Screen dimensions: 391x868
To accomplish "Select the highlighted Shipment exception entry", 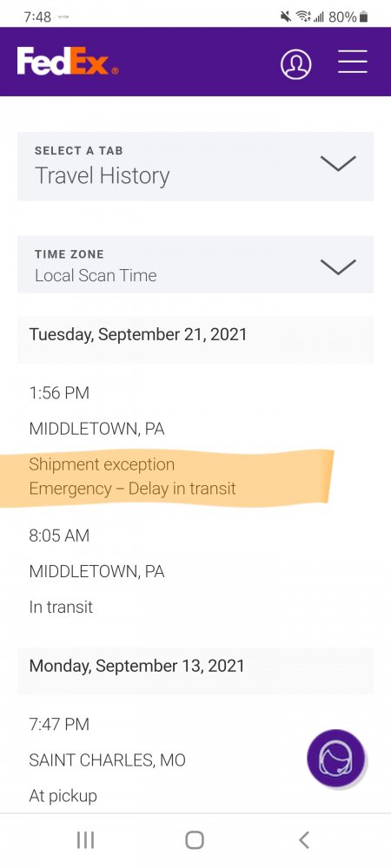I will coord(166,477).
